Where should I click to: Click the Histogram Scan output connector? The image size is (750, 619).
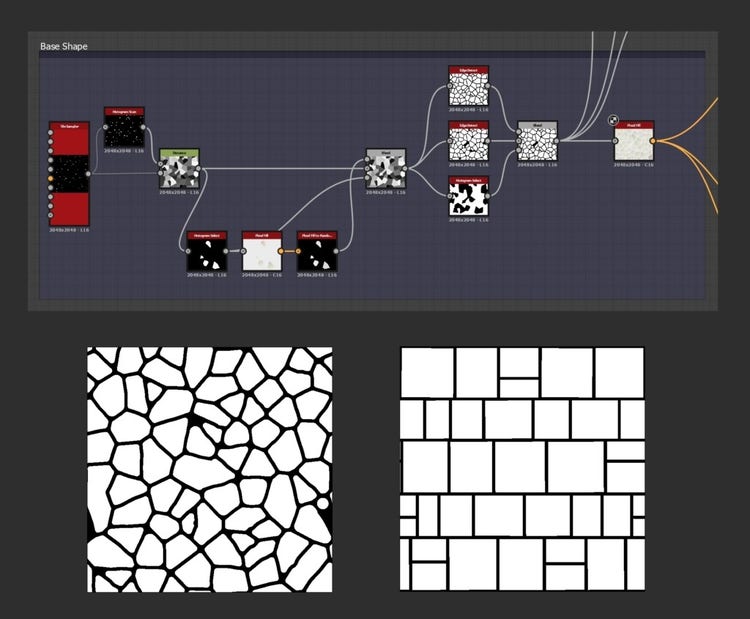[143, 127]
